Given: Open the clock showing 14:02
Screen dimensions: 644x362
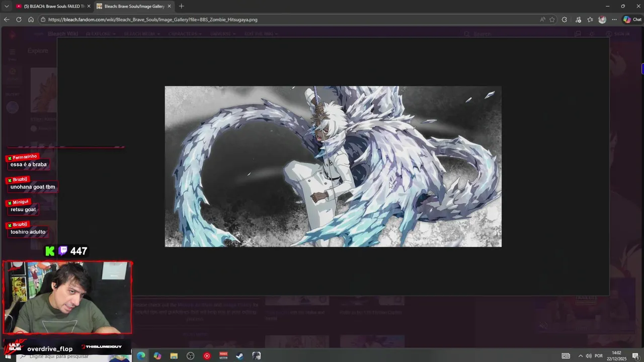Looking at the screenshot, I should coord(617,355).
